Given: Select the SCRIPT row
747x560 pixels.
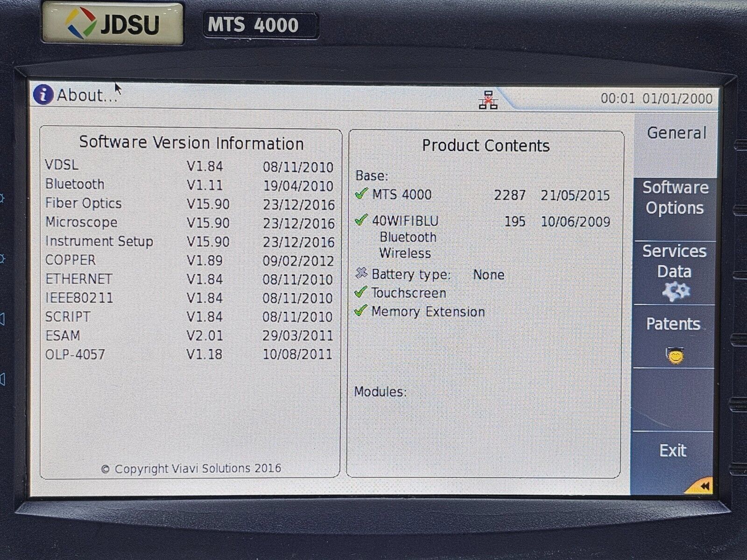Looking at the screenshot, I should click(190, 316).
